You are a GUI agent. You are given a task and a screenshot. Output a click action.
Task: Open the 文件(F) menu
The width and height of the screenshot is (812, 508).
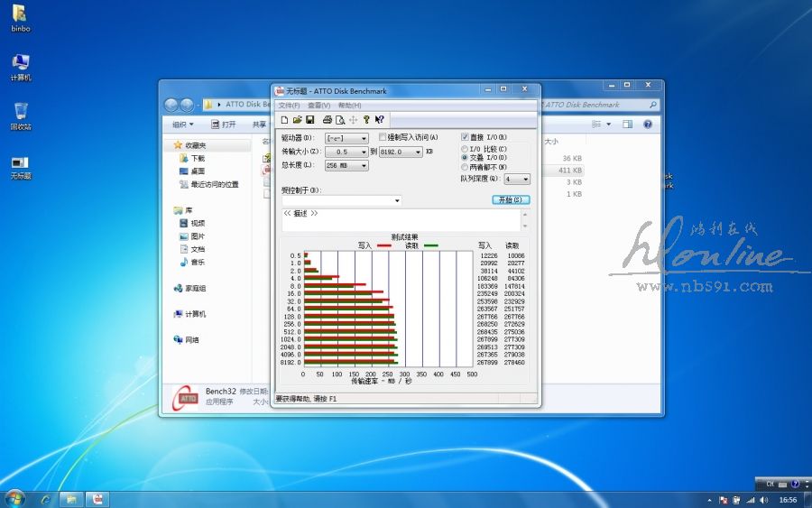click(289, 106)
